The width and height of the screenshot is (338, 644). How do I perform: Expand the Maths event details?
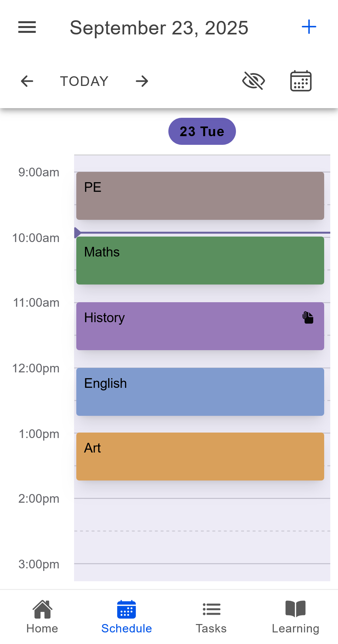pos(200,260)
